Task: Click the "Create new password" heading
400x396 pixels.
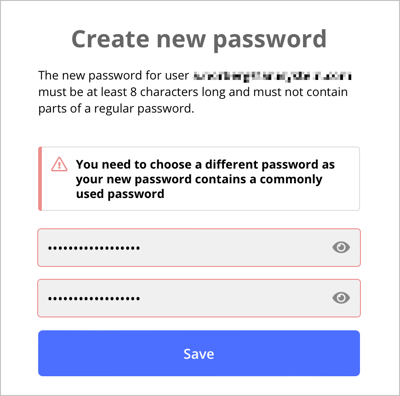Action: (199, 39)
